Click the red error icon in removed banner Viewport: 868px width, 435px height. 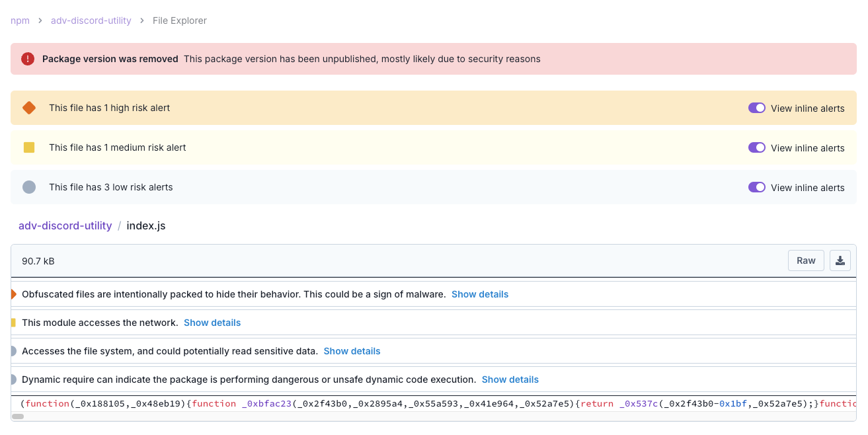tap(28, 59)
